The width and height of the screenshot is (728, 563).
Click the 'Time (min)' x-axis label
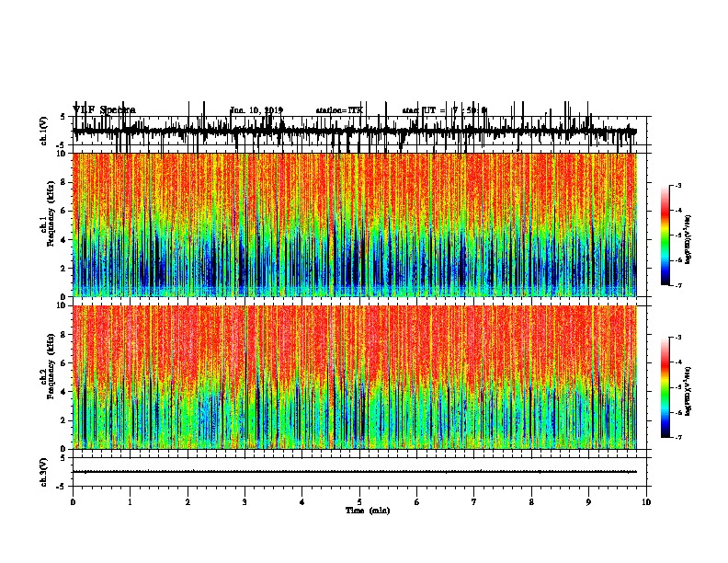[x=368, y=511]
